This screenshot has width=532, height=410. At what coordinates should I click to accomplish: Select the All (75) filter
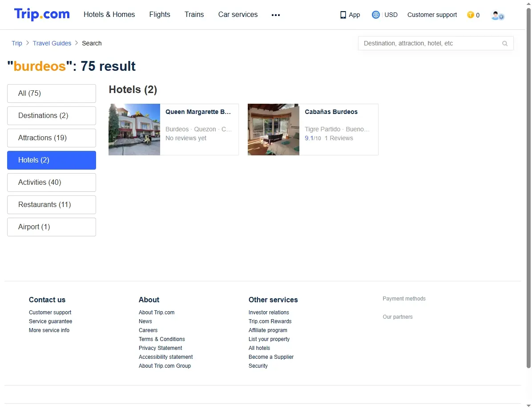[52, 93]
